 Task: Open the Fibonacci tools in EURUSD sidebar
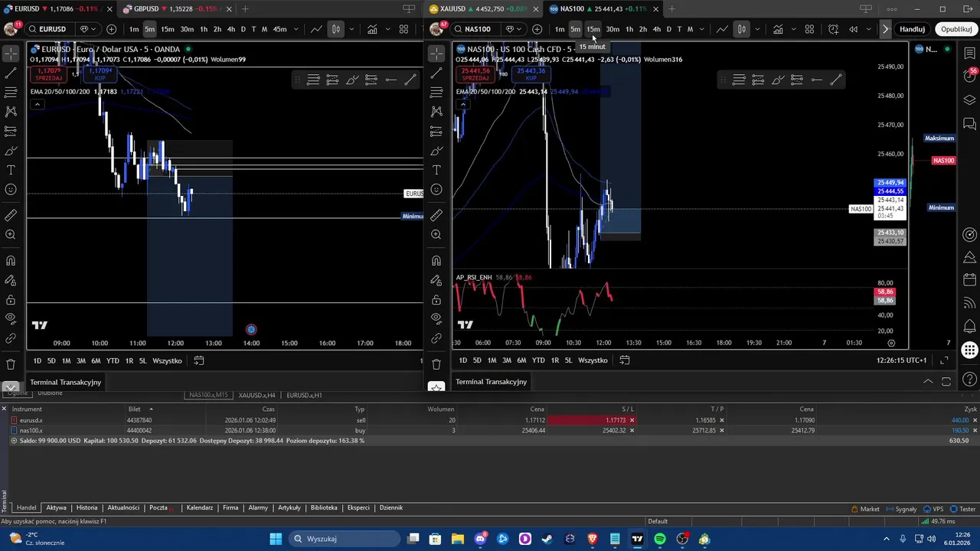tap(11, 93)
